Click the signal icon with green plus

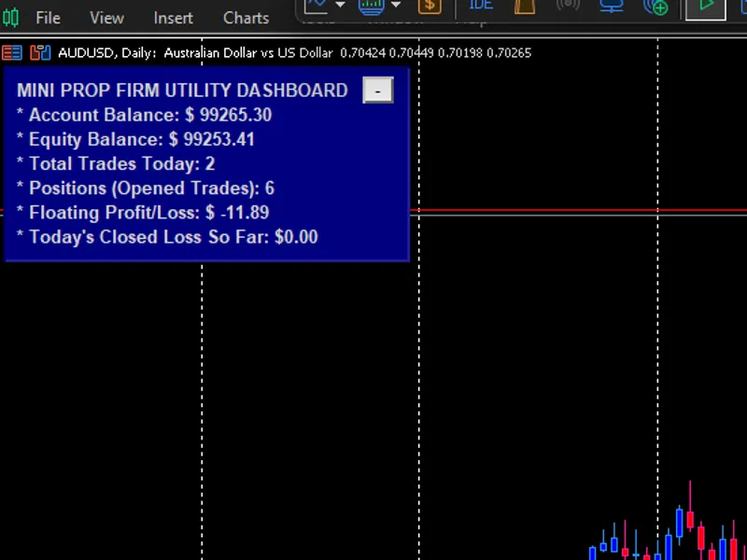[x=656, y=7]
